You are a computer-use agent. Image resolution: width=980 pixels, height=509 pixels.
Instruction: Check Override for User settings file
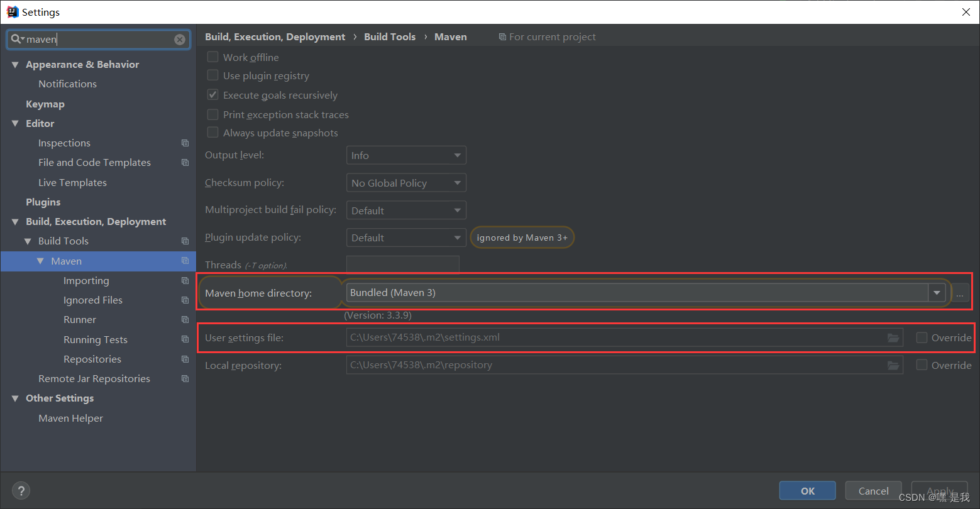pos(922,337)
